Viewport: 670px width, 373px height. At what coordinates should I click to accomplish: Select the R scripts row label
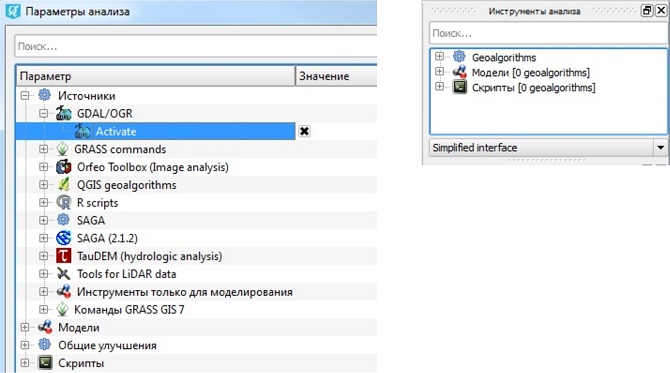click(97, 203)
